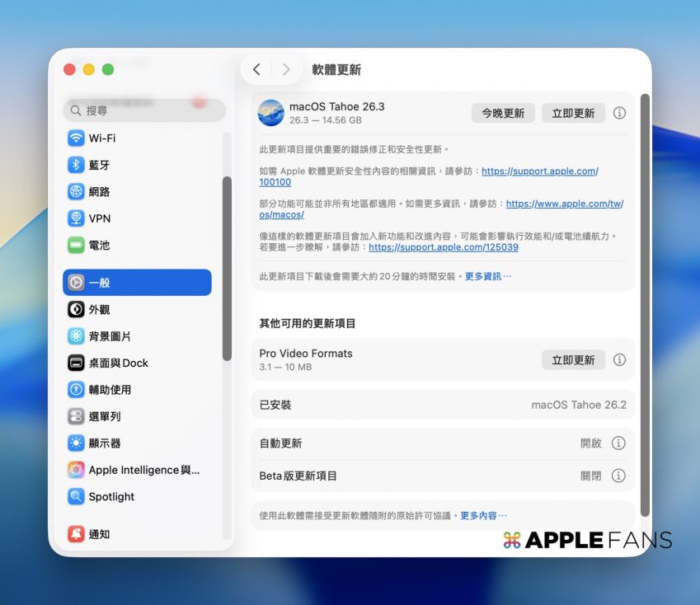Expand 更多資訊 about installation time
The width and height of the screenshot is (700, 605).
tap(487, 276)
